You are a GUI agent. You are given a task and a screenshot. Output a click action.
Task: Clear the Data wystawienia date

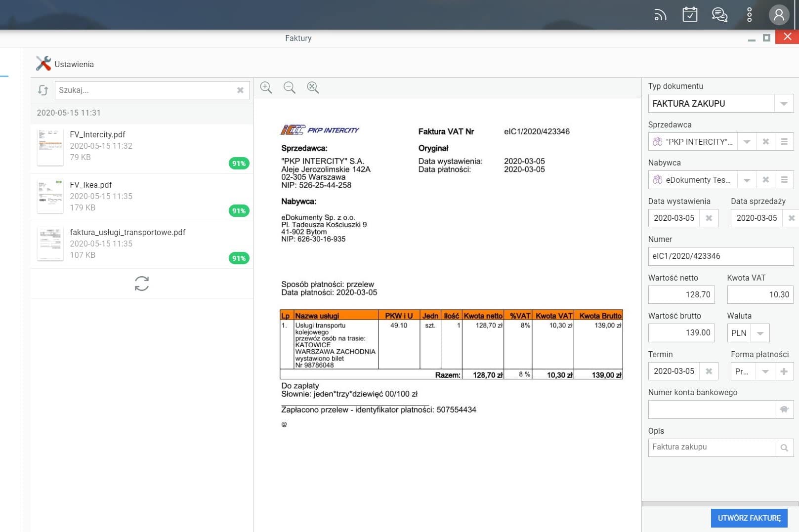coord(709,218)
